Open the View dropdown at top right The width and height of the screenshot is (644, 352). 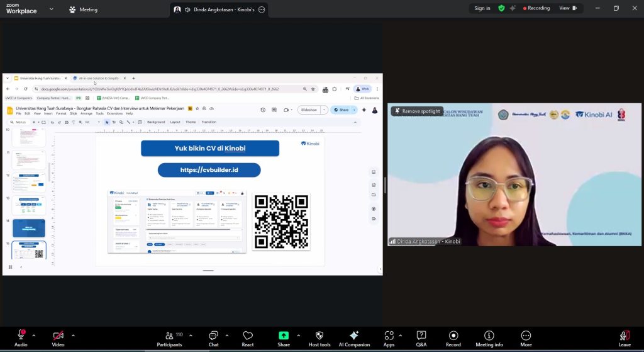pos(567,8)
